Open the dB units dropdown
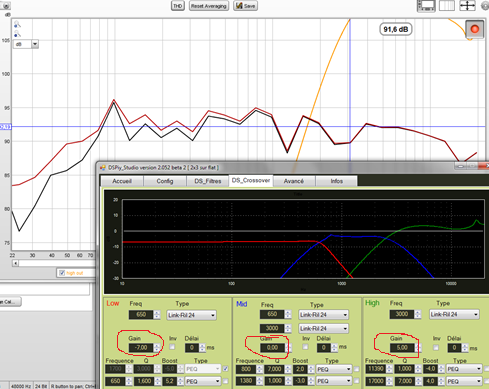 pyautogui.click(x=35, y=44)
